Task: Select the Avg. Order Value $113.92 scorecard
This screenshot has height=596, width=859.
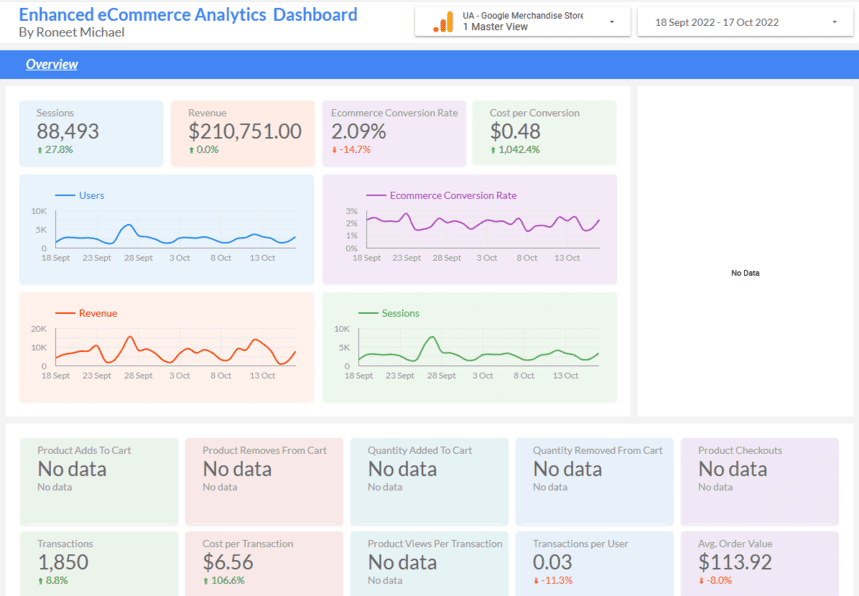Action: pos(758,562)
